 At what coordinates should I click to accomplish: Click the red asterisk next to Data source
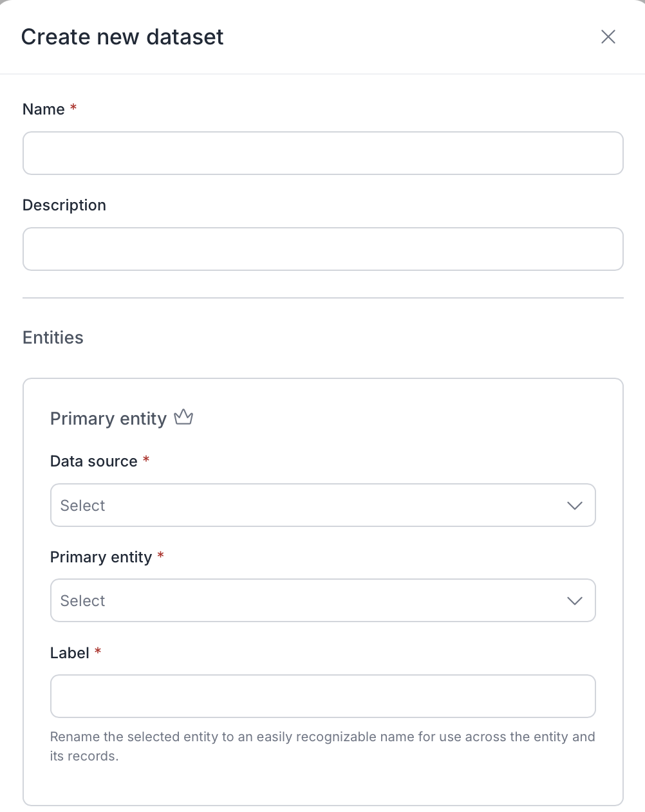point(146,459)
